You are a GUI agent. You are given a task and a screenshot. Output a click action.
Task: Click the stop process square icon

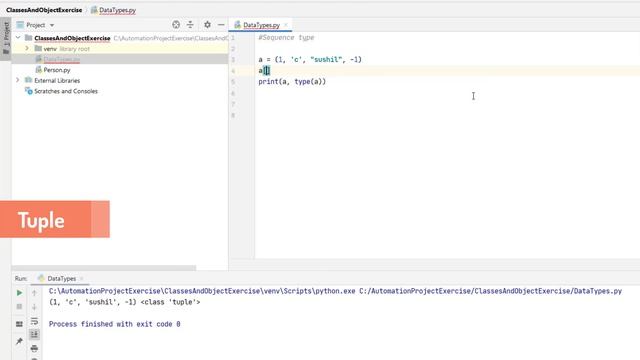pyautogui.click(x=19, y=306)
